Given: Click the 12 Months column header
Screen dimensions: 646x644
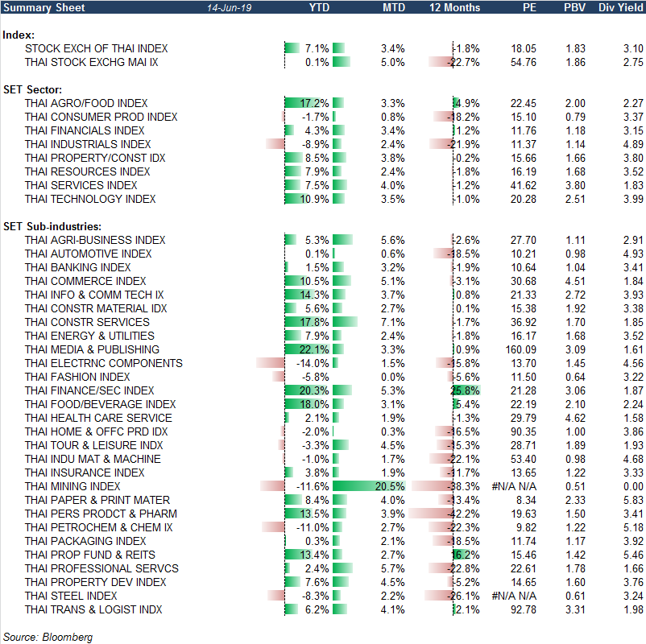Looking at the screenshot, I should point(454,7).
